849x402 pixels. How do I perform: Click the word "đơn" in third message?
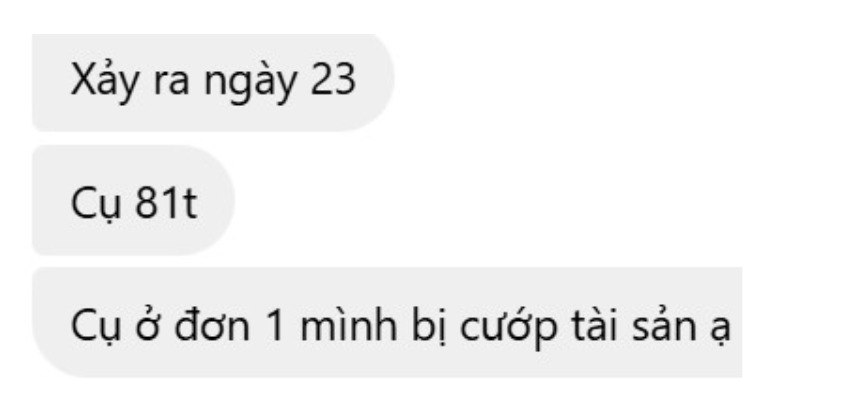point(212,326)
